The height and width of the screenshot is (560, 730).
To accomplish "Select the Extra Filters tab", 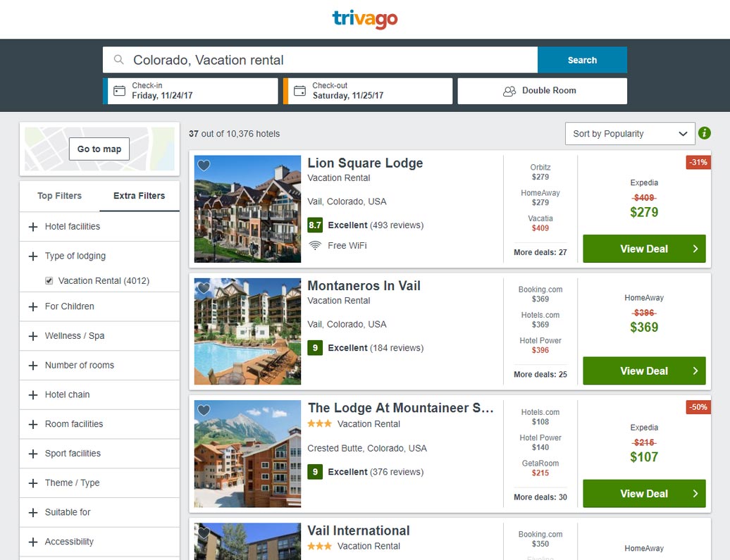I will point(140,196).
